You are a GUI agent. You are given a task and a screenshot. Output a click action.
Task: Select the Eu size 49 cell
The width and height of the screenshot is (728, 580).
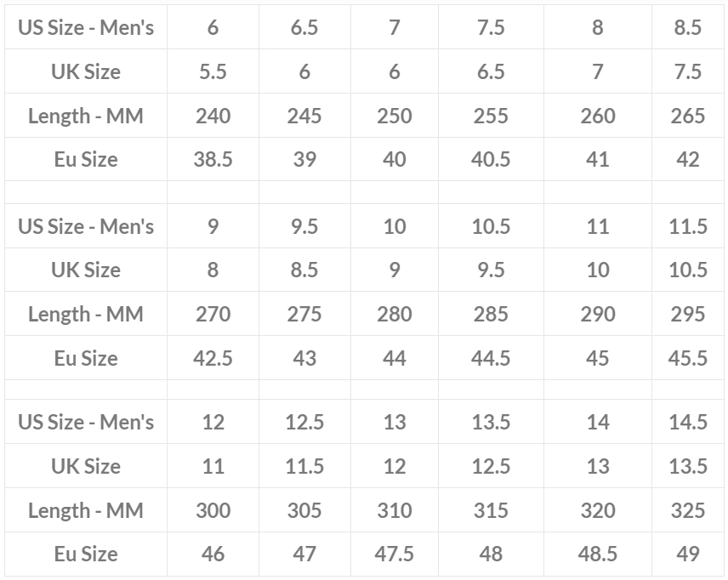687,554
